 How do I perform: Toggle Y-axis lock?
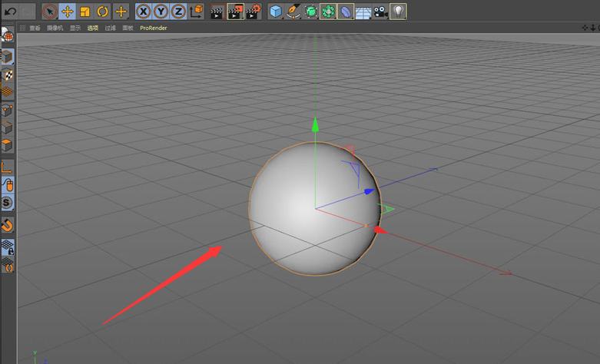(x=161, y=12)
